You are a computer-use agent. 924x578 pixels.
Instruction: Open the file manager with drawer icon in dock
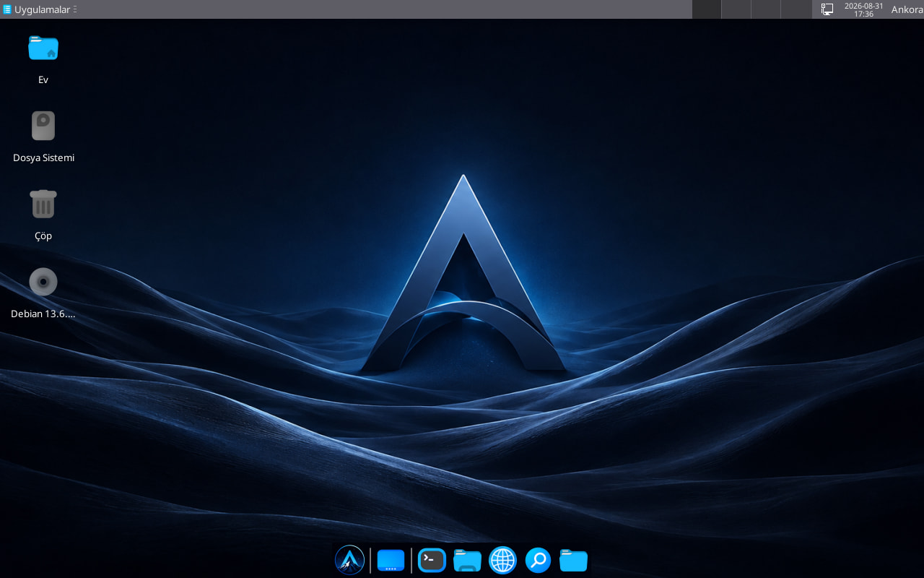[467, 560]
